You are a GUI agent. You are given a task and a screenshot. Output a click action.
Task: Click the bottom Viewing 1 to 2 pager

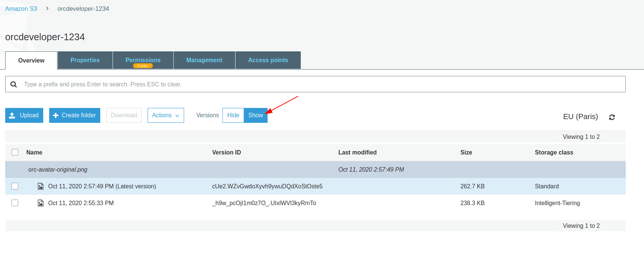pos(581,226)
